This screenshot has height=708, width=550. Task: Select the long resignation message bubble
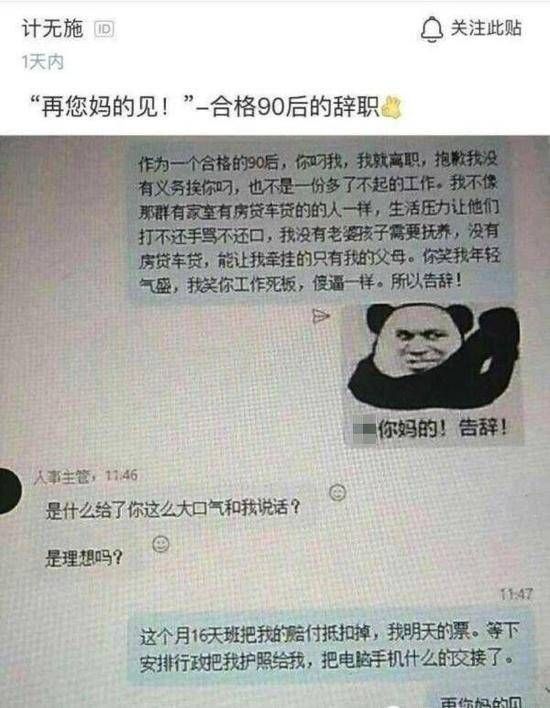click(x=320, y=220)
